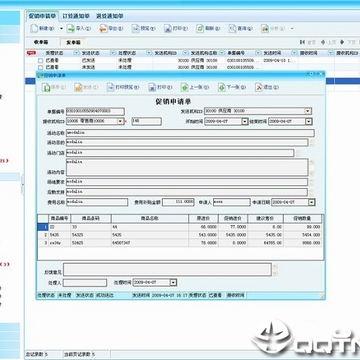The image size is (360, 360).
Task: Click the 预览 (Preview) icon in main toolbar
Action: pyautogui.click(x=135, y=29)
